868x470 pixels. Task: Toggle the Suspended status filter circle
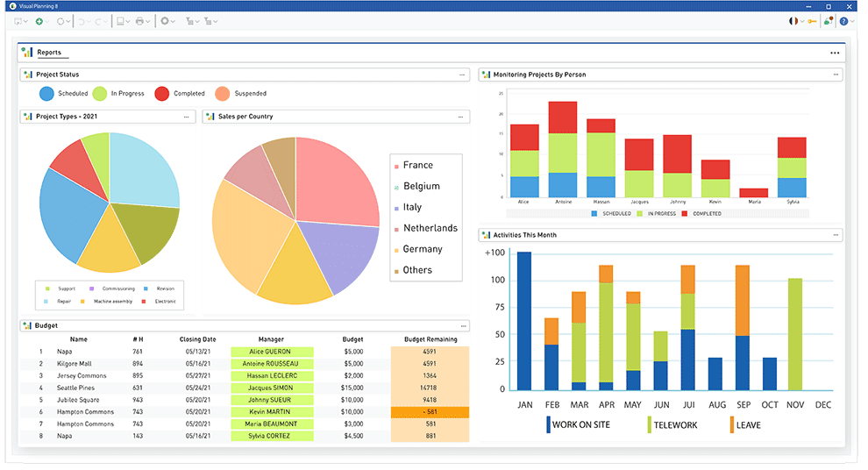[x=223, y=94]
